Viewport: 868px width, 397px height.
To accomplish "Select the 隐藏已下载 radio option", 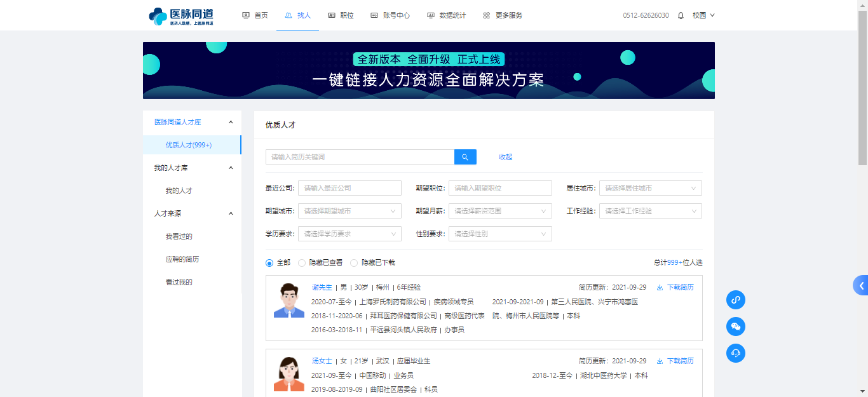I will click(354, 262).
